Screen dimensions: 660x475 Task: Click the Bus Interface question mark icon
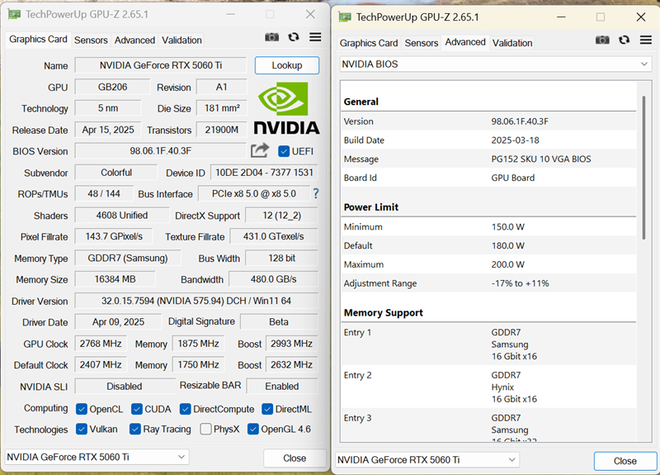tap(316, 194)
